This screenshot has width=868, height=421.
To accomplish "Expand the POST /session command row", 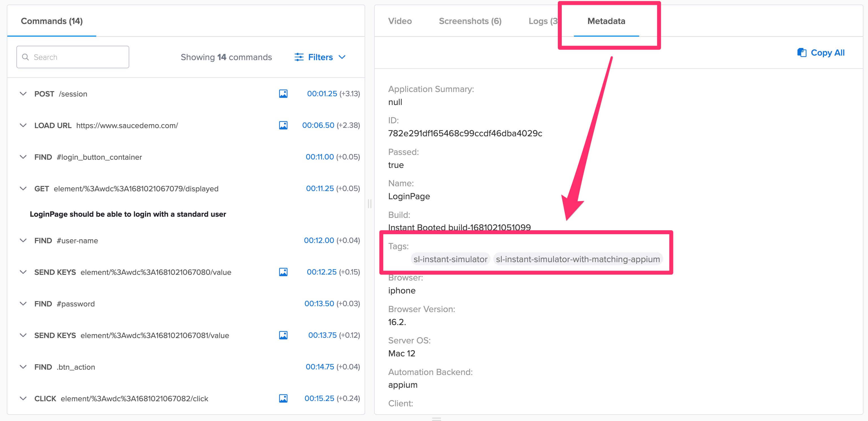I will point(23,93).
